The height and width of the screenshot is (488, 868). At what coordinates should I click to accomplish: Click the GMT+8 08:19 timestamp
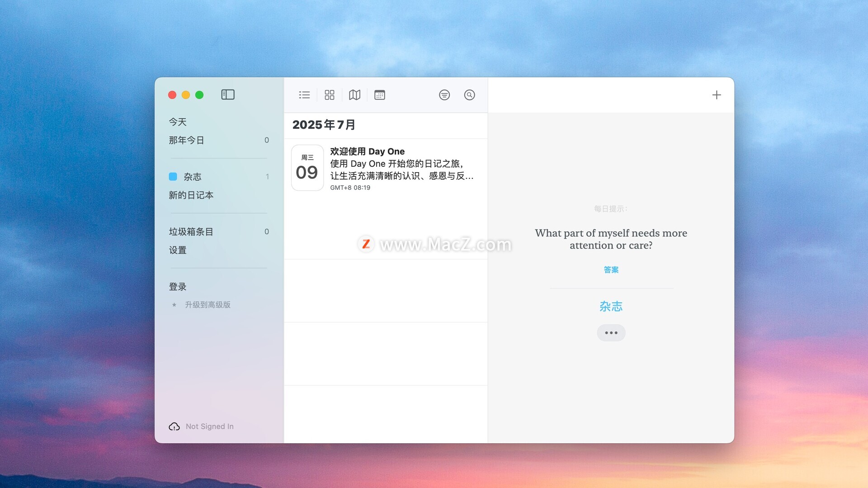point(350,188)
